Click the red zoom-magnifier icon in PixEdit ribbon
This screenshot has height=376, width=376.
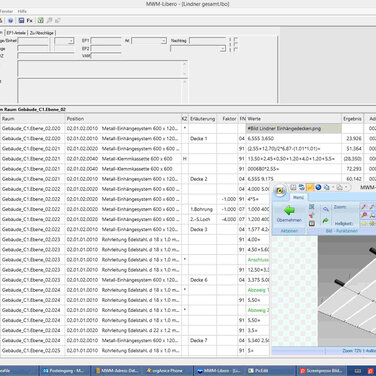(364, 215)
